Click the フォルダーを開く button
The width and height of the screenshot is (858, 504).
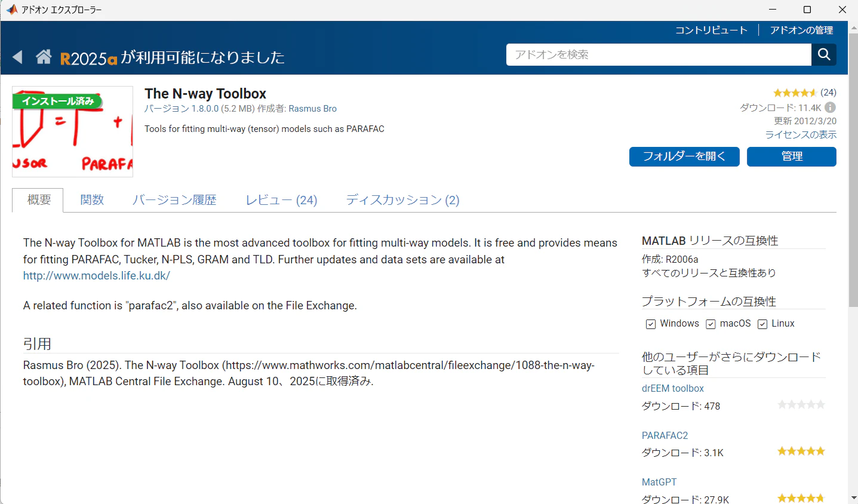pyautogui.click(x=684, y=156)
